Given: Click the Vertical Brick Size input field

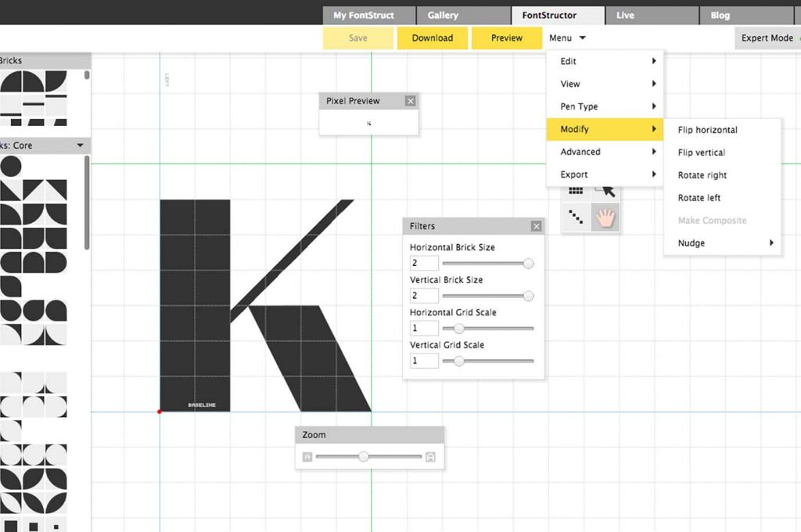Looking at the screenshot, I should pos(422,295).
